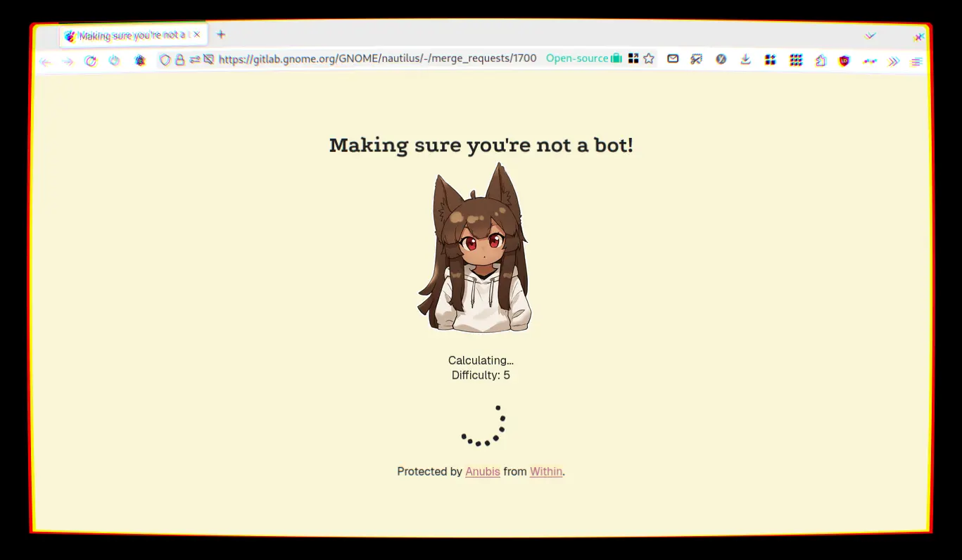Click the Open-source briefcase badge
Image resolution: width=962 pixels, height=560 pixels.
point(583,58)
